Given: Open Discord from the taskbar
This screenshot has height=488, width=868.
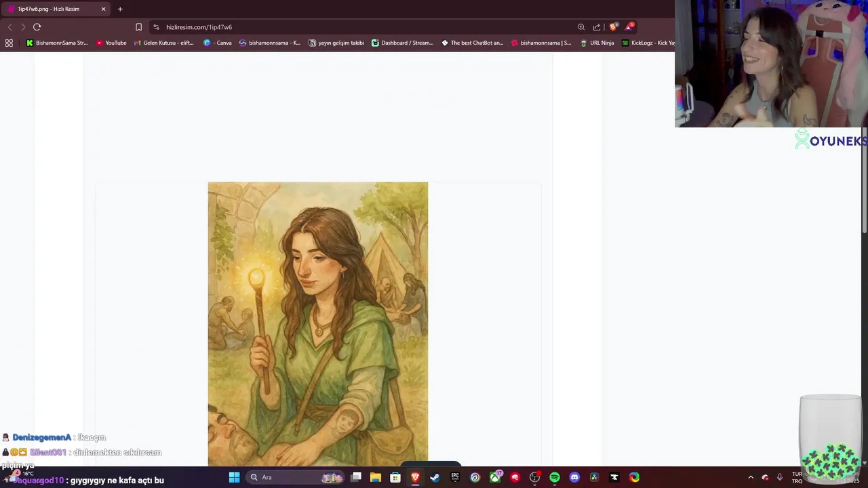Looking at the screenshot, I should 574,477.
